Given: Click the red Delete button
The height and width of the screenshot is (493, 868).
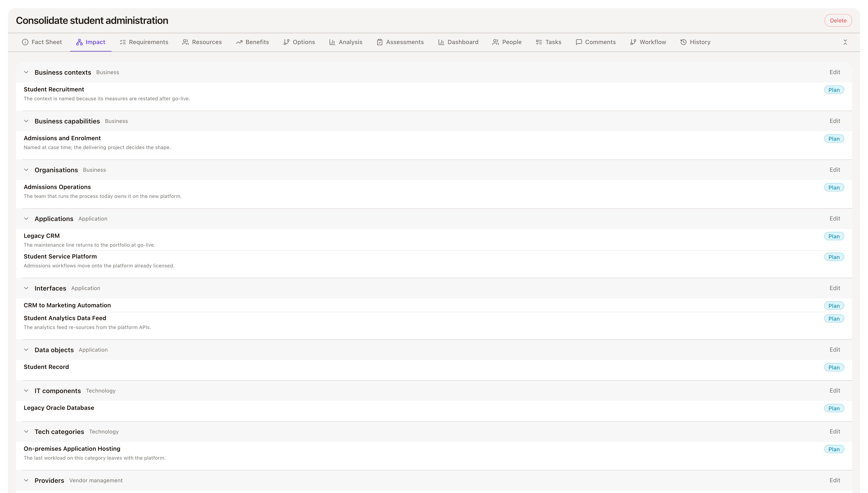Looking at the screenshot, I should [x=838, y=20].
